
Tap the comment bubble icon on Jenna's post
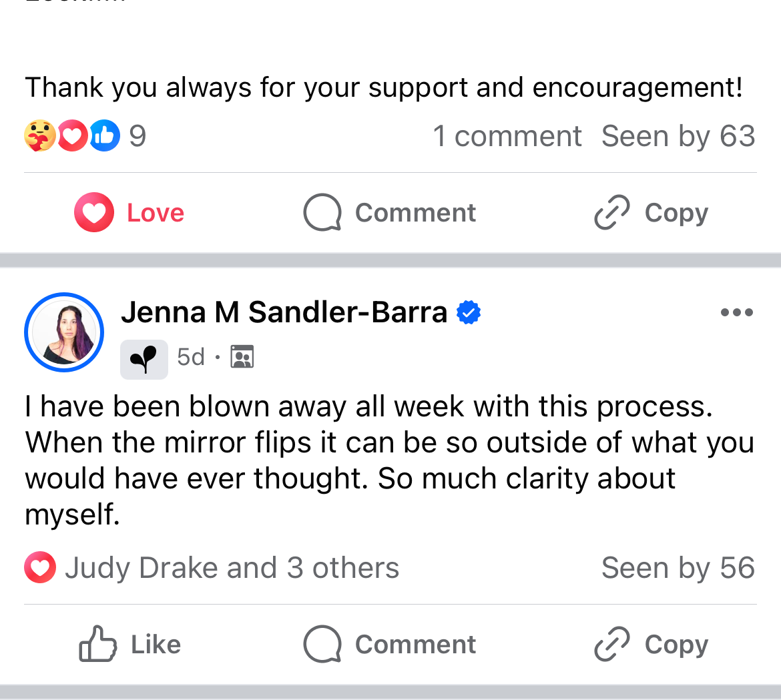[x=322, y=645]
